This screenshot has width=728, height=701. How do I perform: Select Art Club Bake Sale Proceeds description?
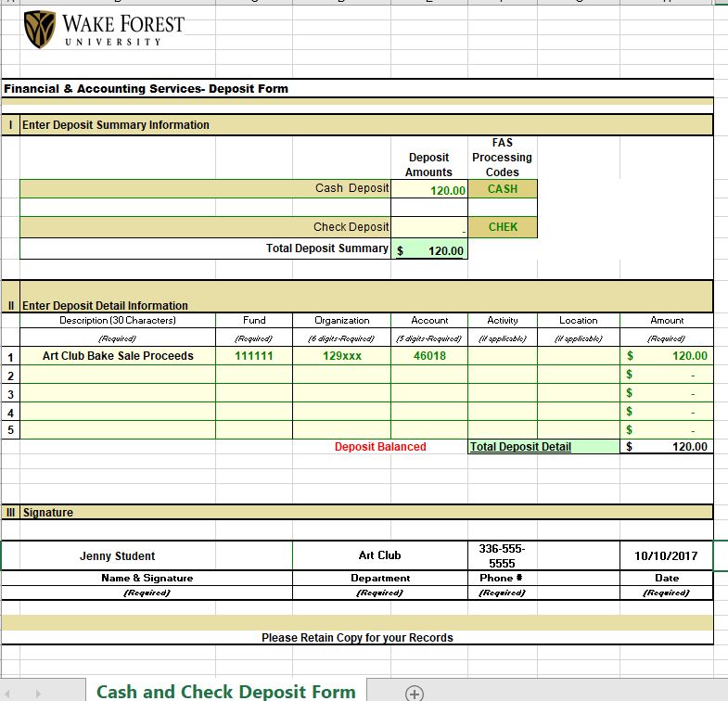pyautogui.click(x=118, y=356)
